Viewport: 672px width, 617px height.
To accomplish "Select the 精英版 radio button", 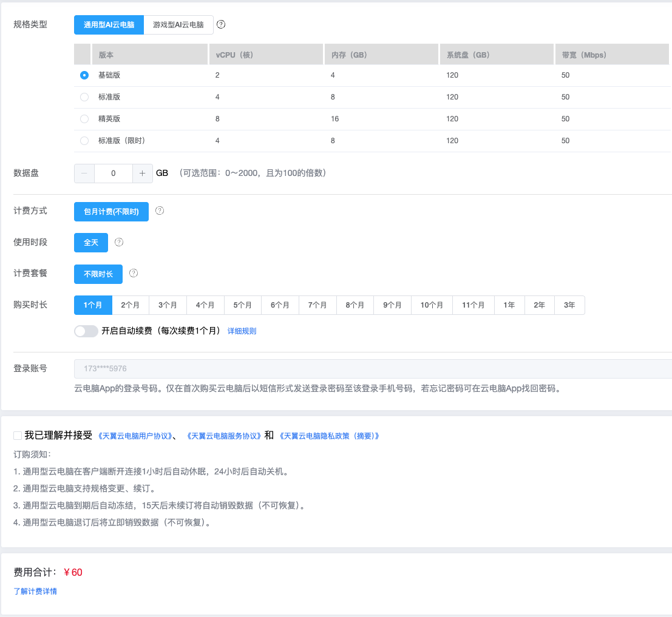I will click(x=84, y=119).
